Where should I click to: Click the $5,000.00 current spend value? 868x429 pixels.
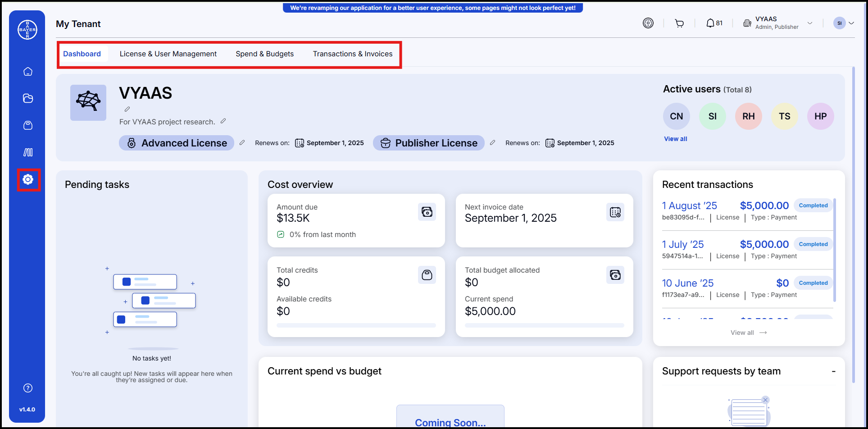click(x=490, y=311)
